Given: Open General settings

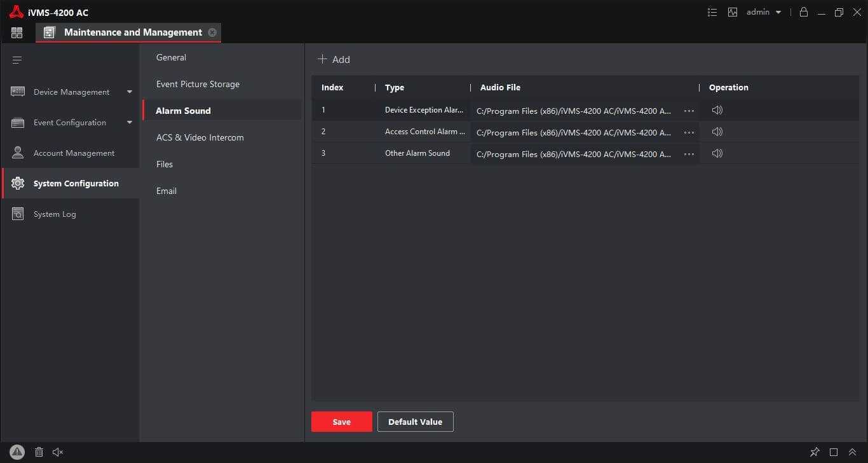Looking at the screenshot, I should pyautogui.click(x=171, y=57).
